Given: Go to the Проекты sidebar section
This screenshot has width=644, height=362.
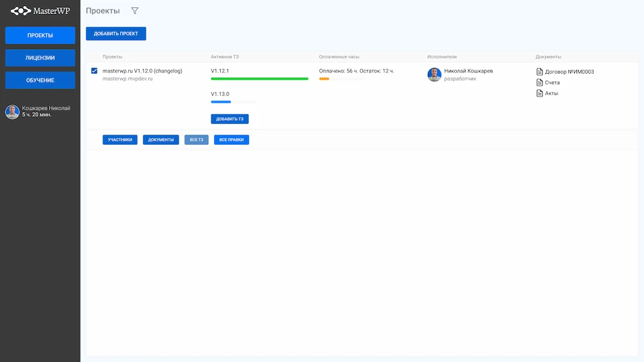Looking at the screenshot, I should tap(40, 36).
